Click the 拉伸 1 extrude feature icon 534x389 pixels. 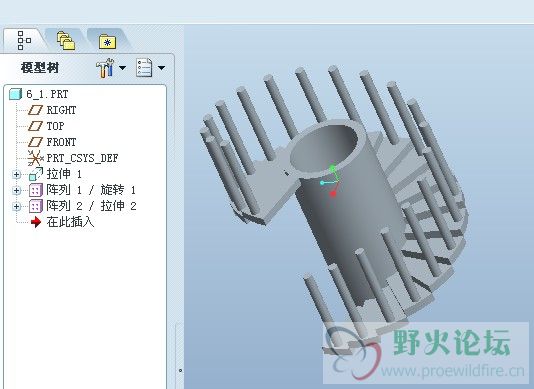click(x=35, y=174)
